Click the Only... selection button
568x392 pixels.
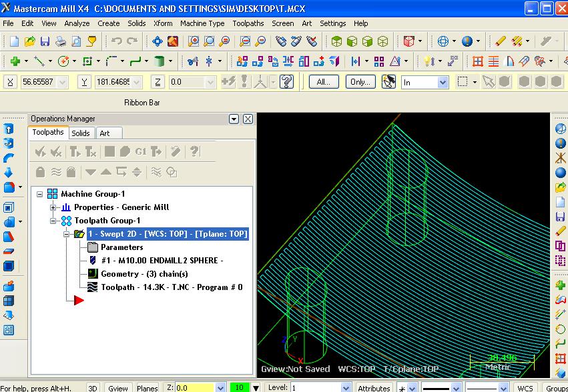point(360,82)
